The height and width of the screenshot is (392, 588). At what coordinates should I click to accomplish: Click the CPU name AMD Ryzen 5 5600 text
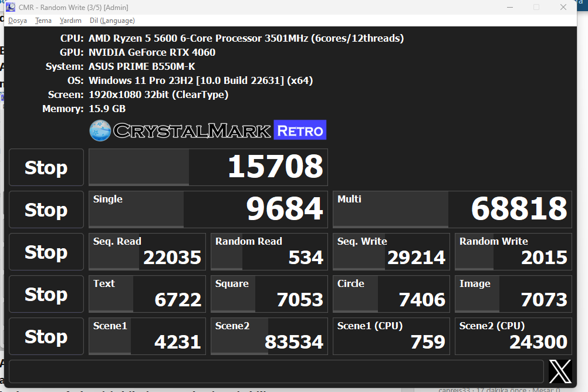pos(246,38)
